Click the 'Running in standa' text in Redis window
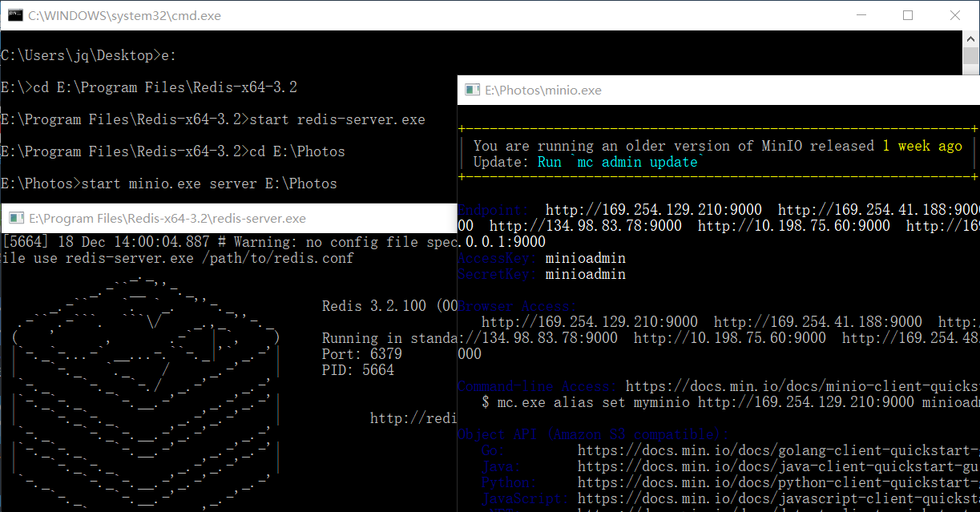Screen dimensions: 980x512 (x=389, y=338)
